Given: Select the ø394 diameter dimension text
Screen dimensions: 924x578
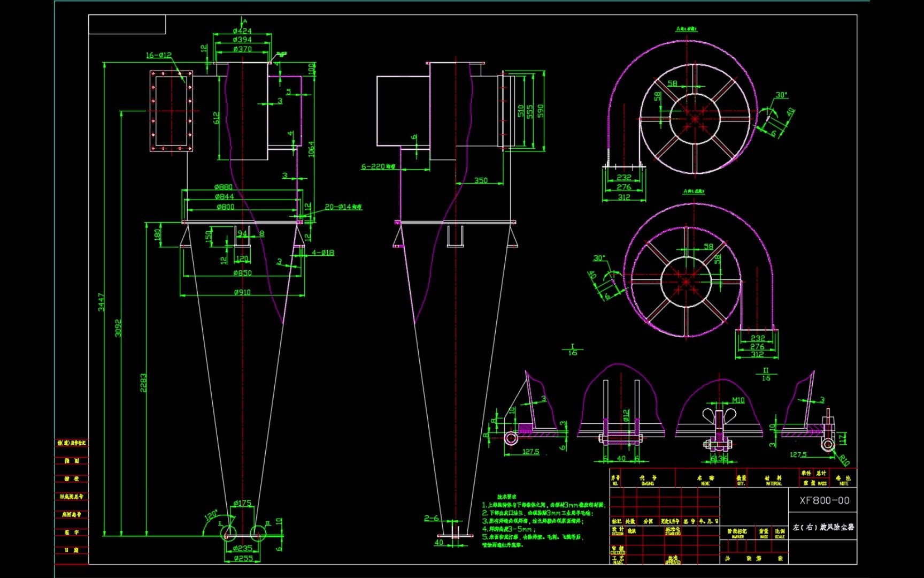Looking at the screenshot, I should 242,40.
